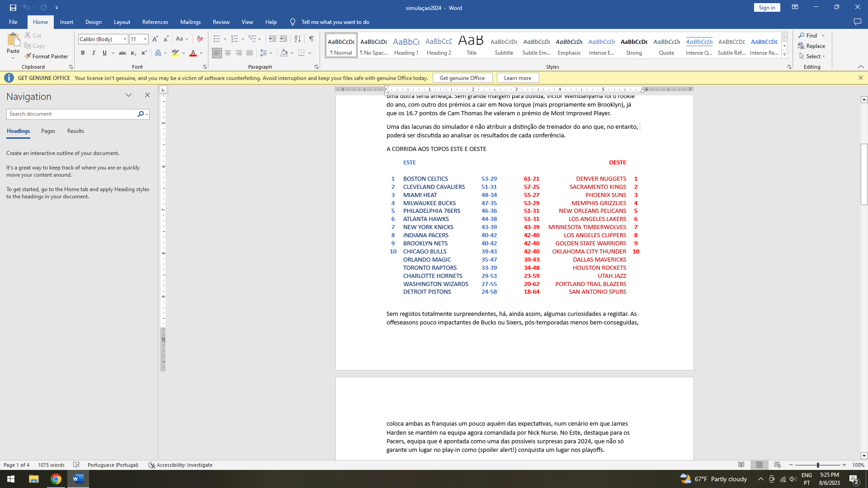Open text effects and typography
The image size is (868, 488).
tap(158, 53)
